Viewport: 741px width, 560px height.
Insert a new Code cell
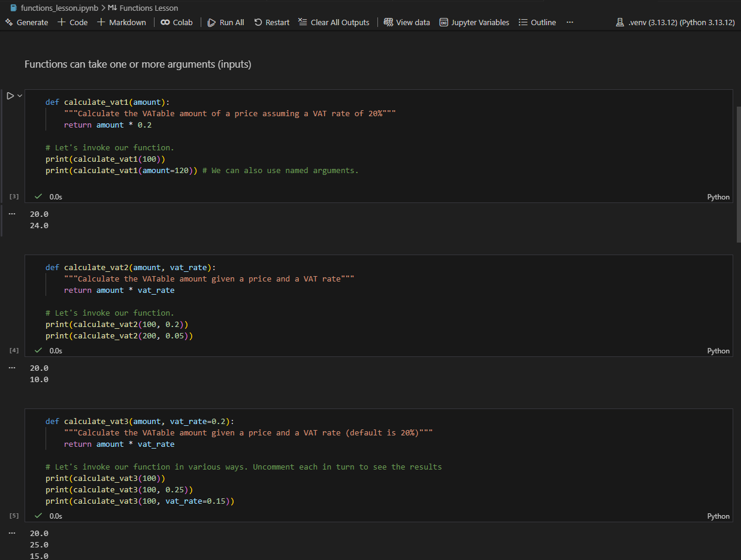pyautogui.click(x=72, y=22)
